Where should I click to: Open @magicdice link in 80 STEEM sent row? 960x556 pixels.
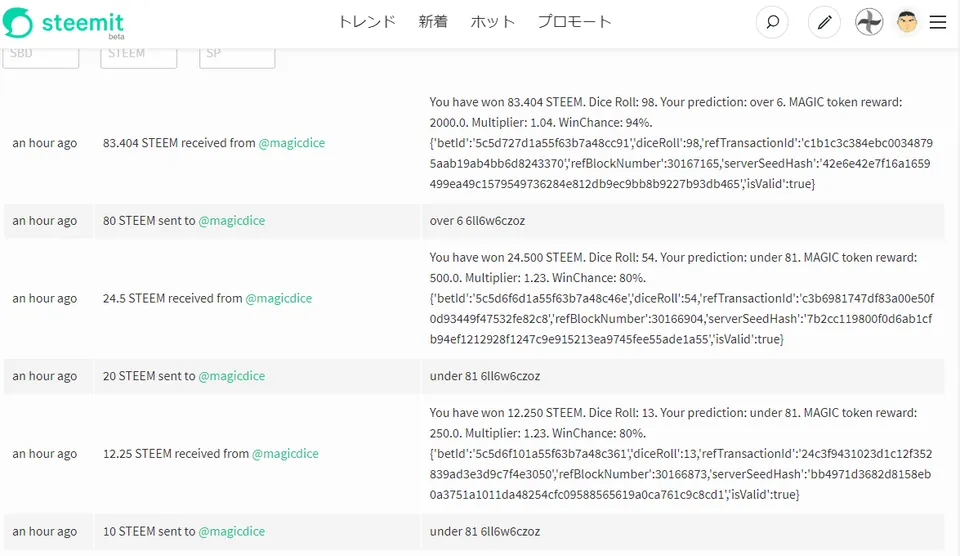[231, 220]
